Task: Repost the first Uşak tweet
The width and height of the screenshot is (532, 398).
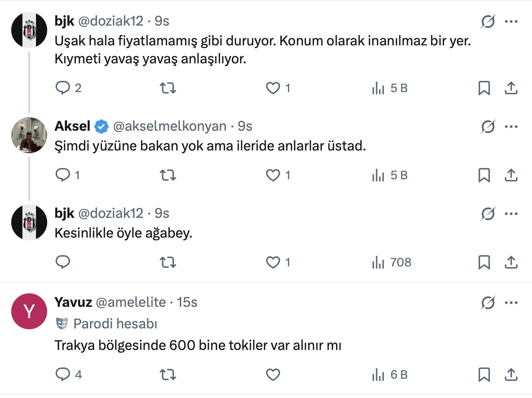Action: coord(168,88)
